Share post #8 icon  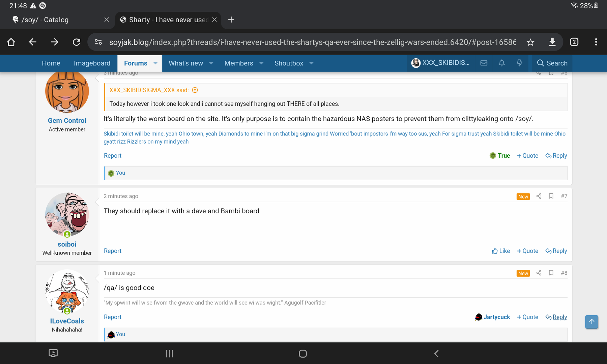point(539,273)
